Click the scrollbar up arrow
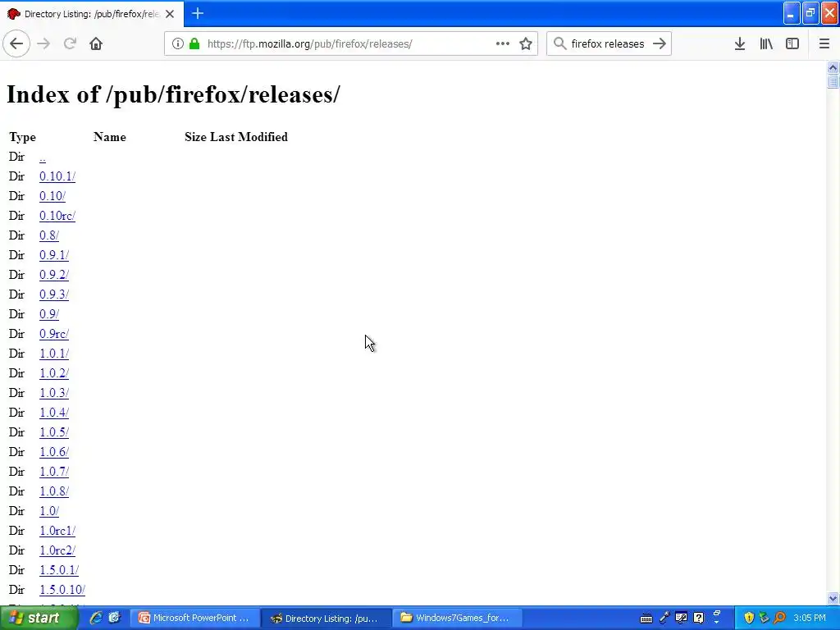 pos(833,67)
